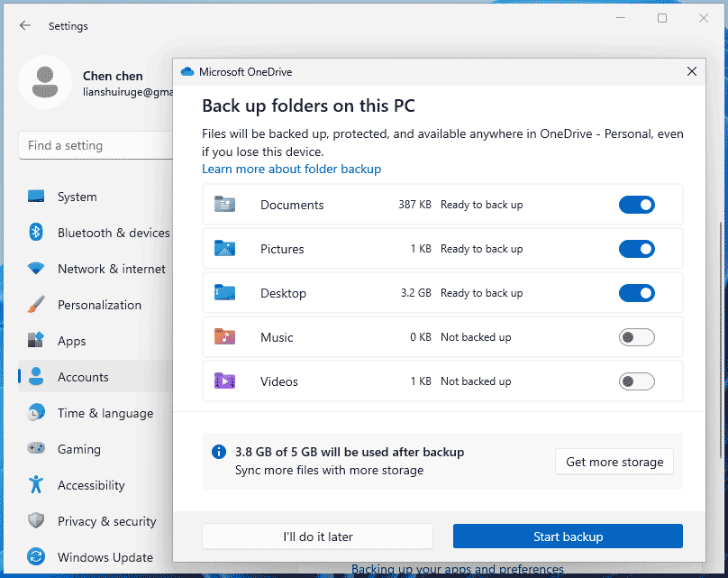
Task: Click the Gaming controller icon in the sidebar
Action: (36, 449)
